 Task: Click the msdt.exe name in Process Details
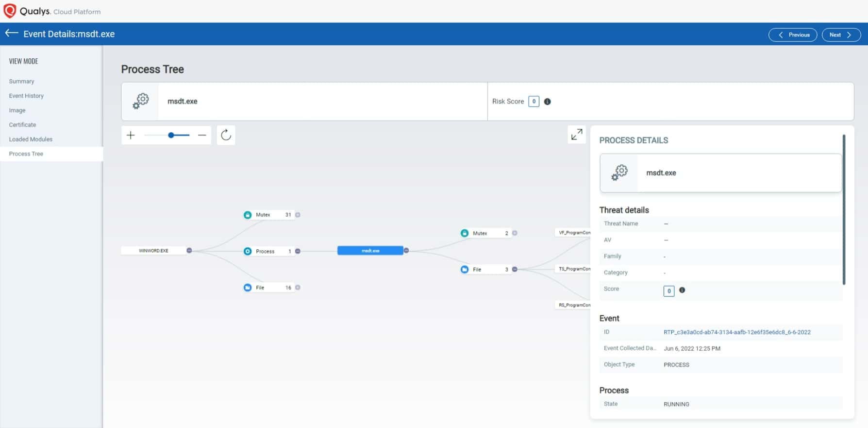(x=661, y=173)
